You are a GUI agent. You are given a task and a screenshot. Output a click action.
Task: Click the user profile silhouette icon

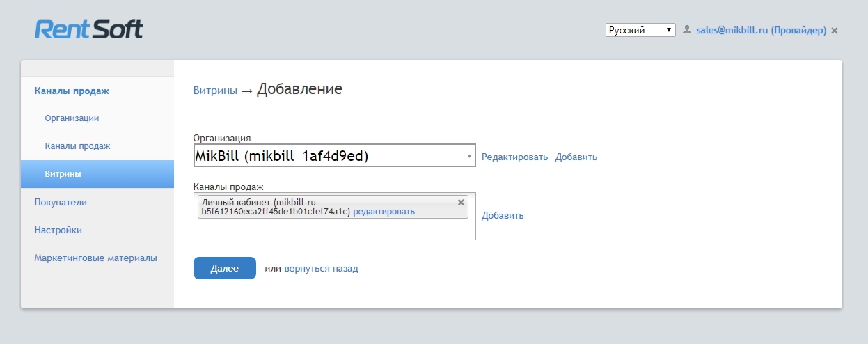[x=687, y=30]
